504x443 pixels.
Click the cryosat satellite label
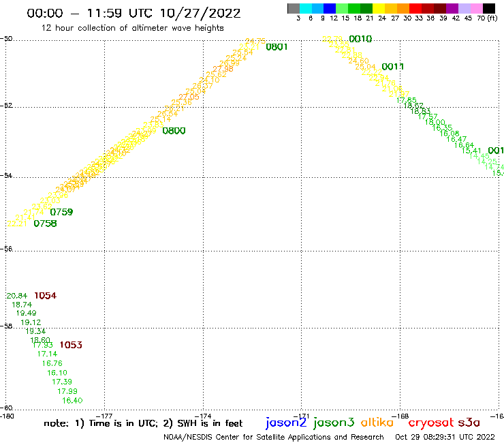[431, 423]
